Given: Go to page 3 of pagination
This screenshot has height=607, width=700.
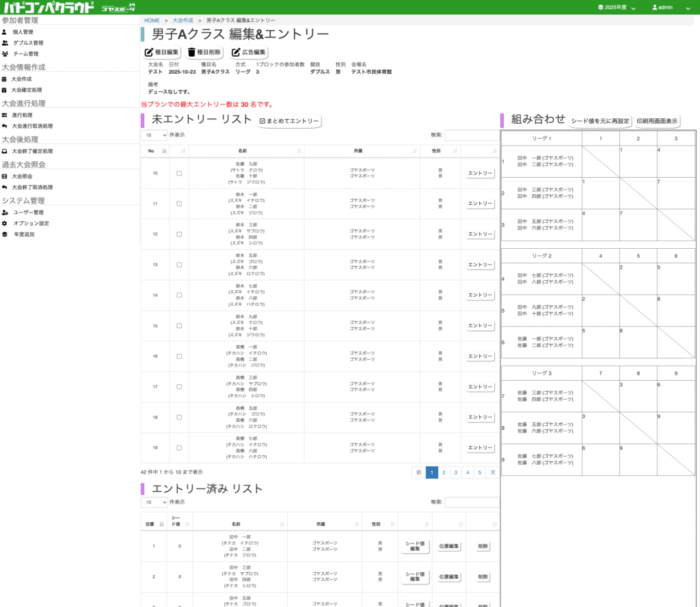Looking at the screenshot, I should pos(455,472).
